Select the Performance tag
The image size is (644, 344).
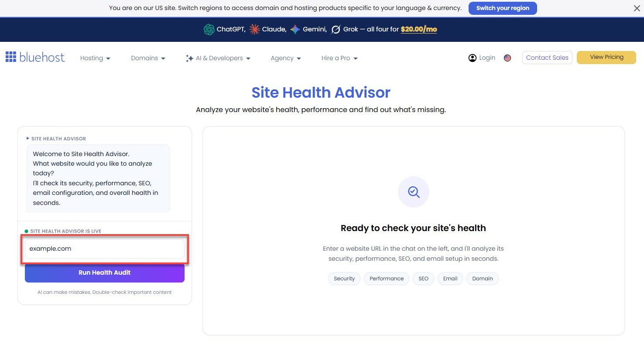tap(387, 279)
